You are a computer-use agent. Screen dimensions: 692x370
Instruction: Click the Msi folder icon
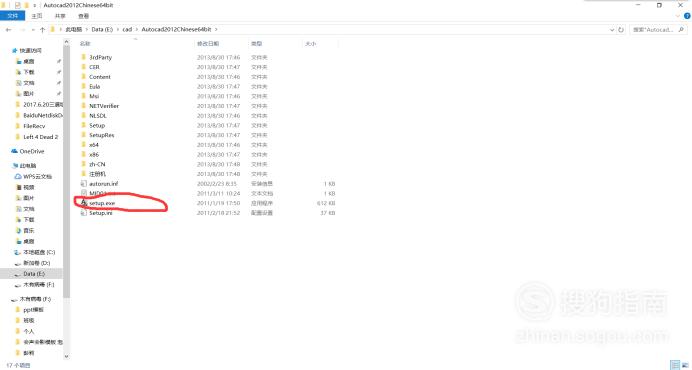point(84,96)
